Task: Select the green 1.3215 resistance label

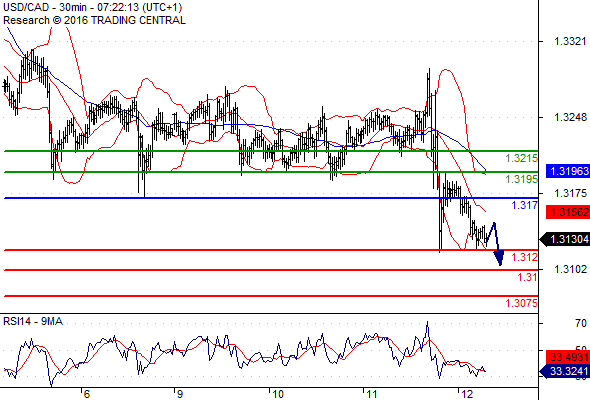Action: click(x=522, y=158)
